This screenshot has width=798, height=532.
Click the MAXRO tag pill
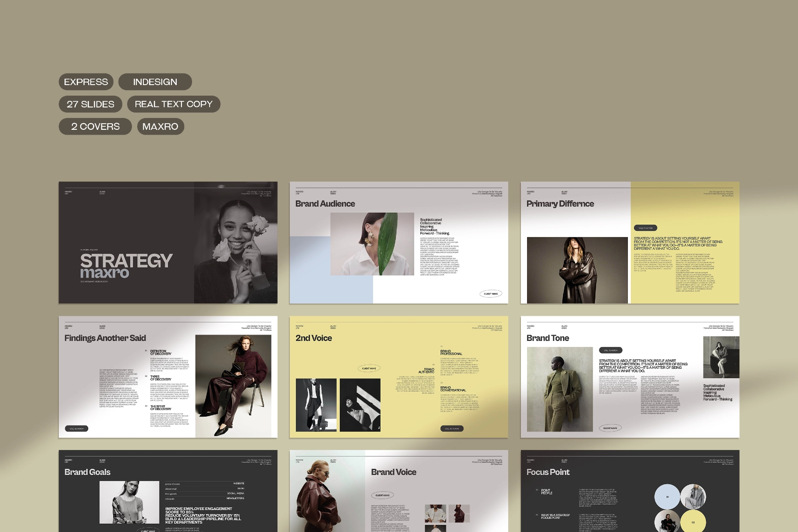point(160,126)
